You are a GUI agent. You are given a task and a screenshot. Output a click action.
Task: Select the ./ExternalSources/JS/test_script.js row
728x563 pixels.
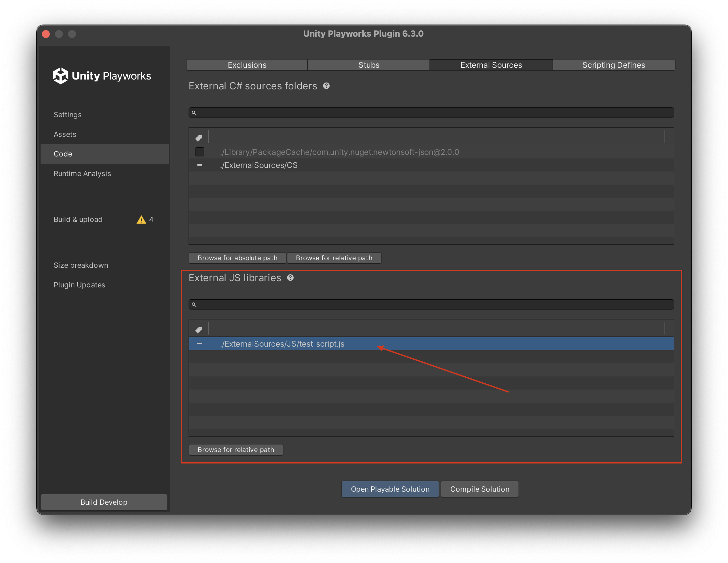[x=431, y=344]
